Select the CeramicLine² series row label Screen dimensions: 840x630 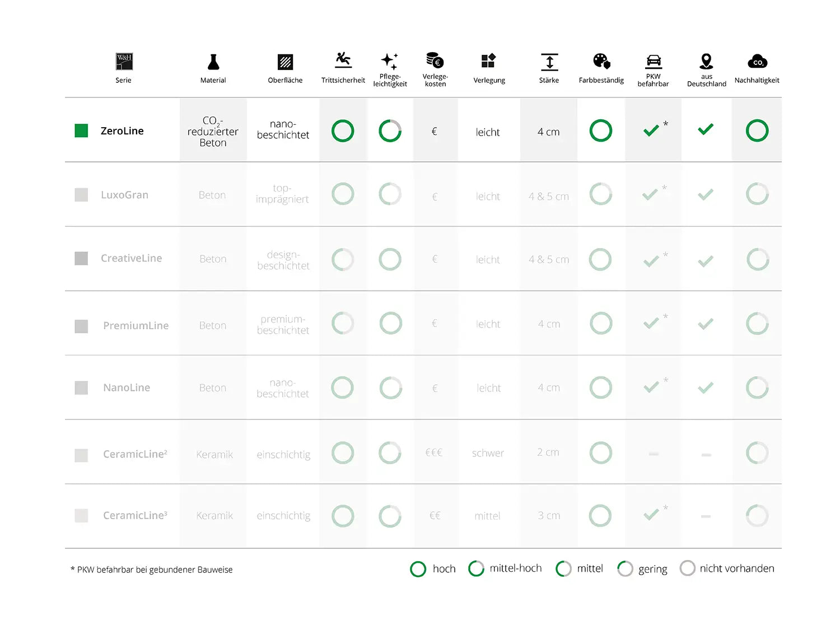coord(135,454)
